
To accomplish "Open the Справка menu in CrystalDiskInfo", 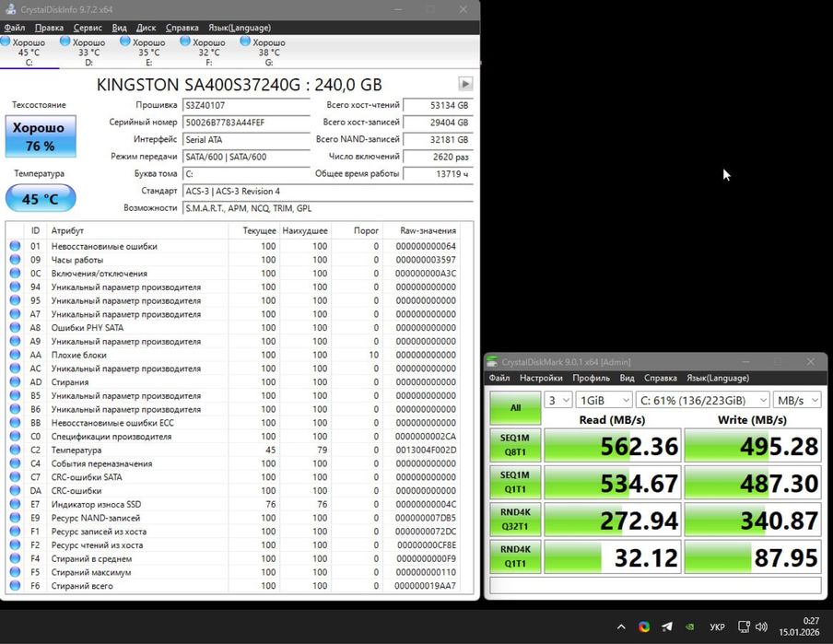I will [182, 28].
